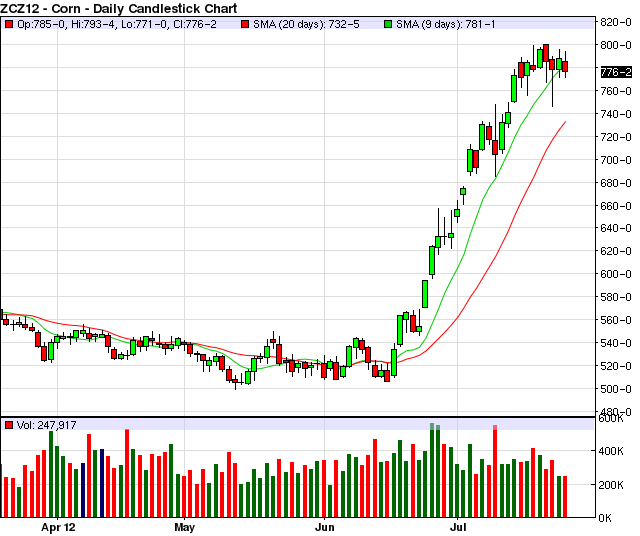Click the SMA (9 days): 781-1 label

click(446, 24)
